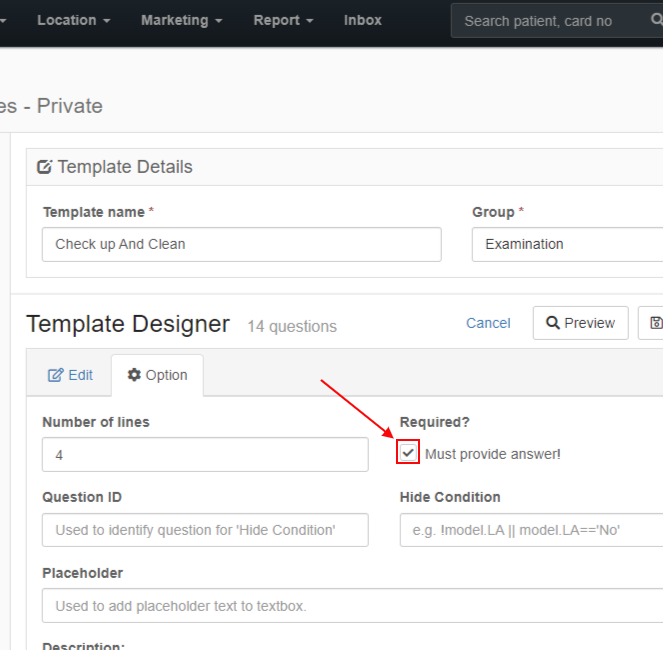
Task: Open the Marketing dropdown menu
Action: tap(181, 20)
